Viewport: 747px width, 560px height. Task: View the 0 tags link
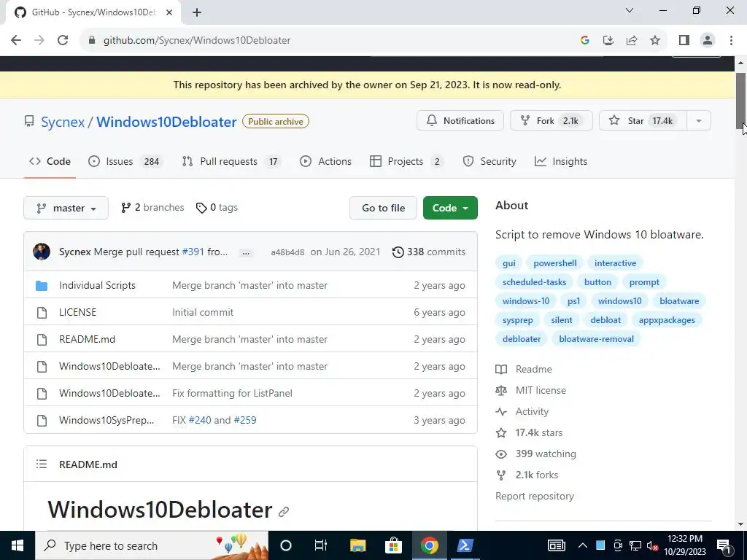(x=217, y=208)
